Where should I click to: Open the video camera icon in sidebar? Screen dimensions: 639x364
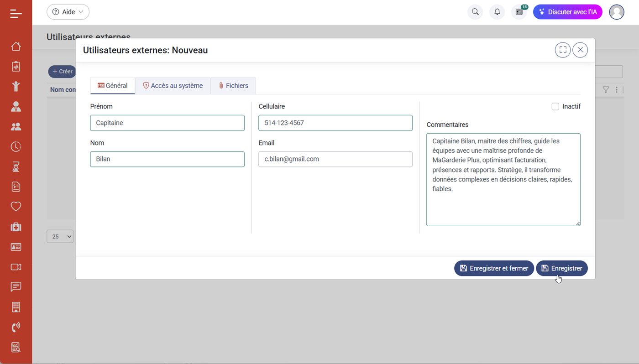(x=16, y=267)
